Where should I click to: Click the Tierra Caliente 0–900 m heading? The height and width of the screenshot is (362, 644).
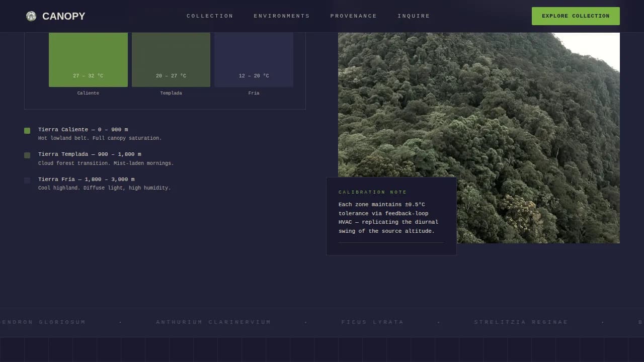coord(83,130)
